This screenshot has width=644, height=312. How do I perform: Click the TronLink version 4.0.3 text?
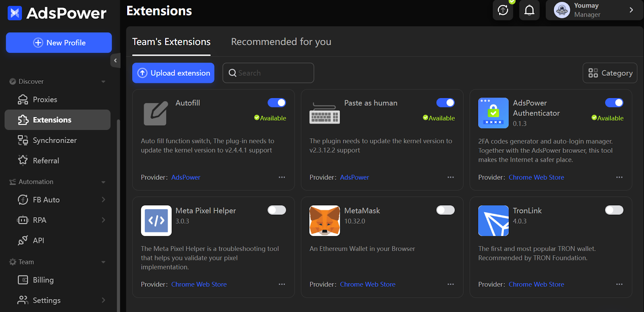[x=520, y=221]
